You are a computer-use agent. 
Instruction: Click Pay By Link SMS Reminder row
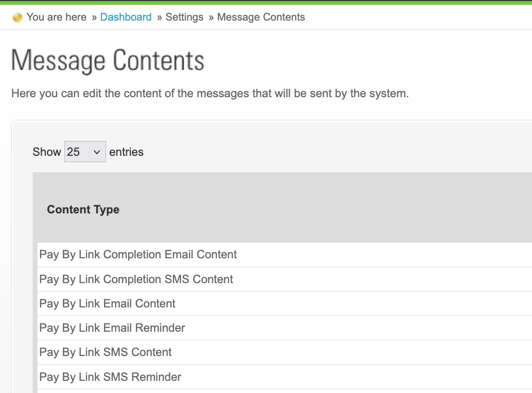[x=110, y=377]
